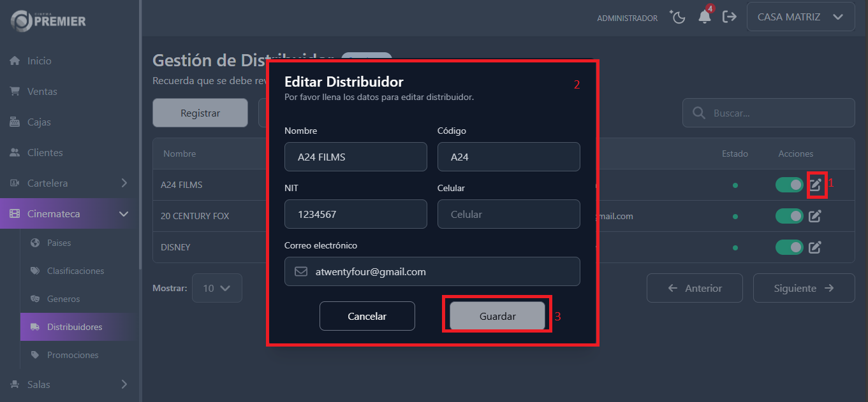Toggle dark mode using the moon icon
The width and height of the screenshot is (868, 402).
677,17
